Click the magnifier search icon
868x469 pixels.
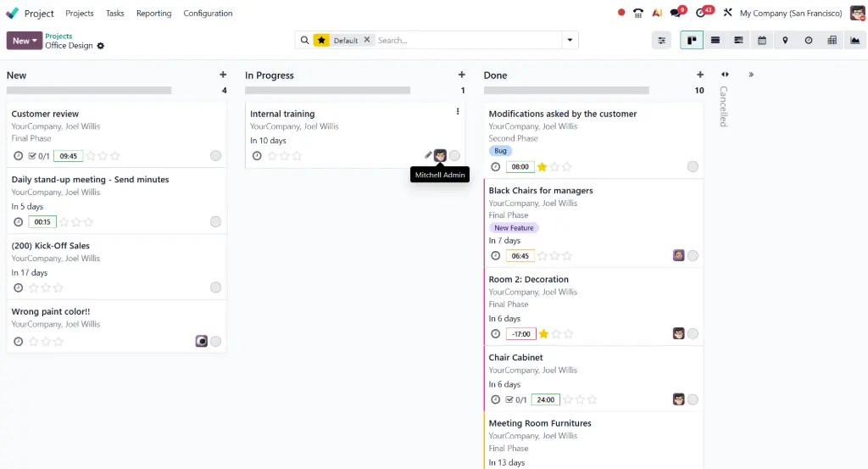(304, 41)
